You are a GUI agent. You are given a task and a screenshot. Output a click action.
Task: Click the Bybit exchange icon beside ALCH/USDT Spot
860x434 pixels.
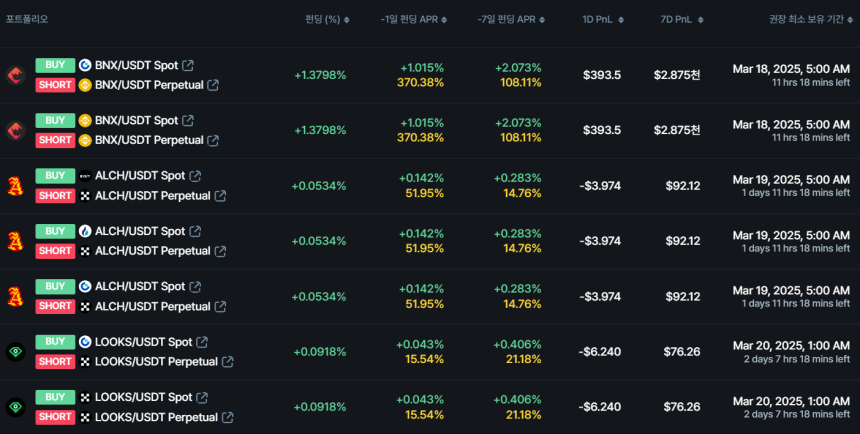pos(85,176)
